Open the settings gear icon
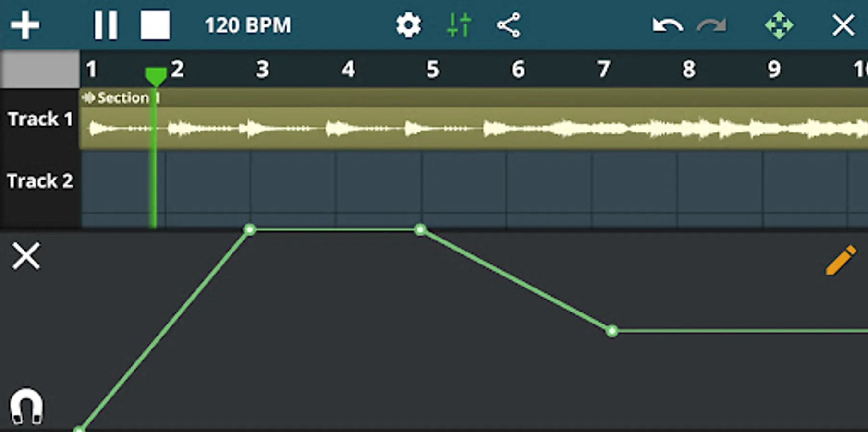Screen dimensions: 868x432 409,25
